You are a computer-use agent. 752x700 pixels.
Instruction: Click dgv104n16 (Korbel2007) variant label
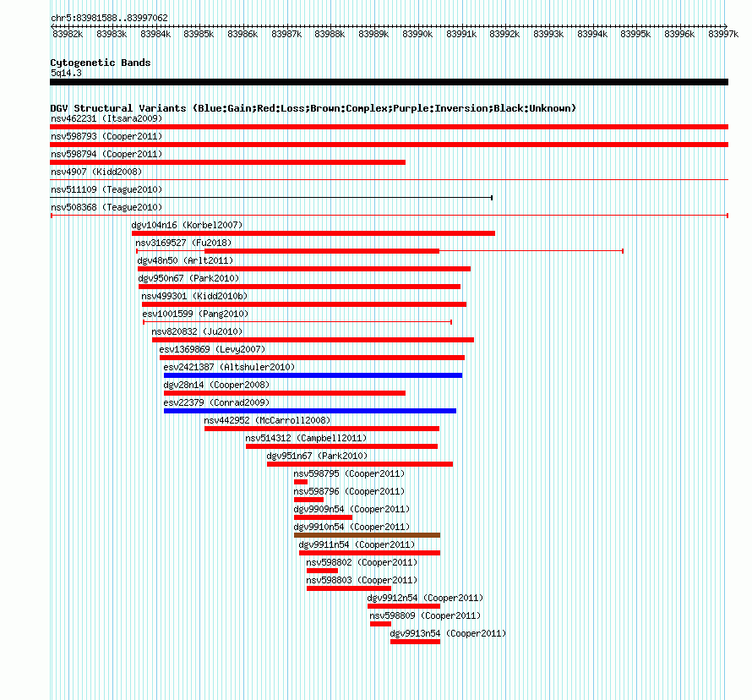tap(187, 225)
